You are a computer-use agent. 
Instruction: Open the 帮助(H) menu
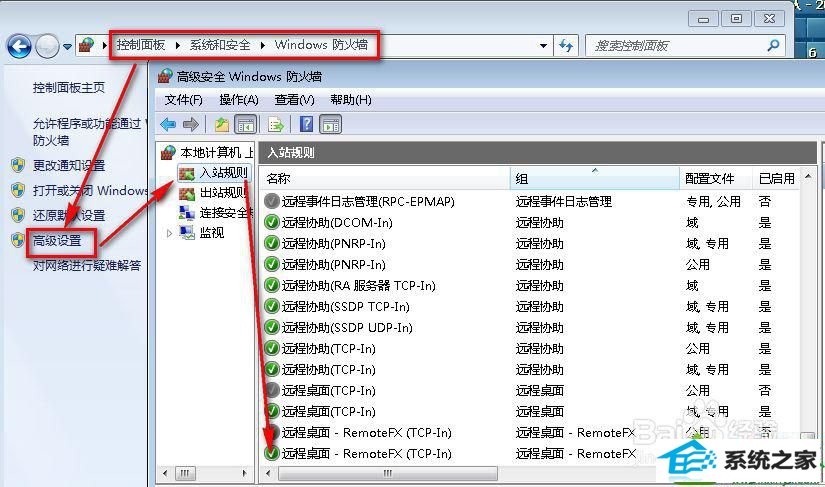click(x=351, y=100)
